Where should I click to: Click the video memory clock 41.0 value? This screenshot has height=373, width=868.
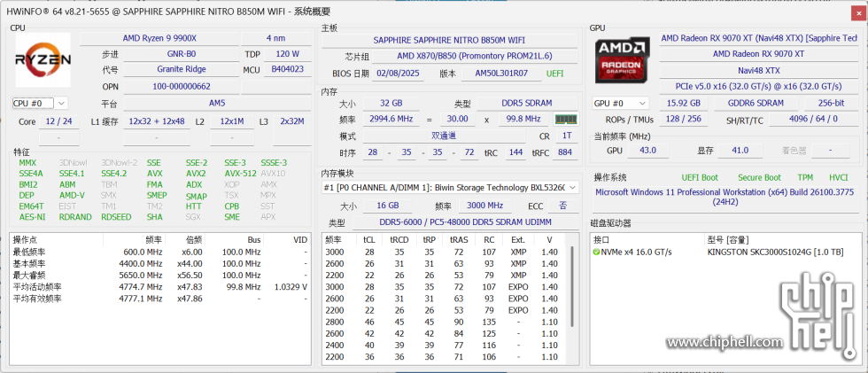click(740, 151)
